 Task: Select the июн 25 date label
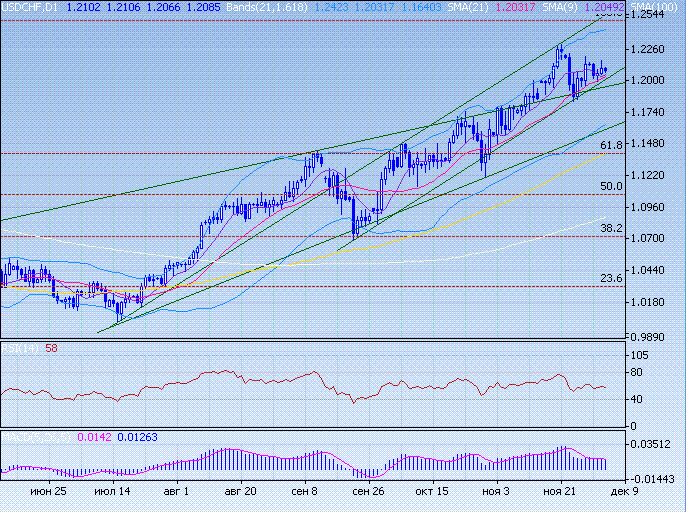[x=48, y=492]
